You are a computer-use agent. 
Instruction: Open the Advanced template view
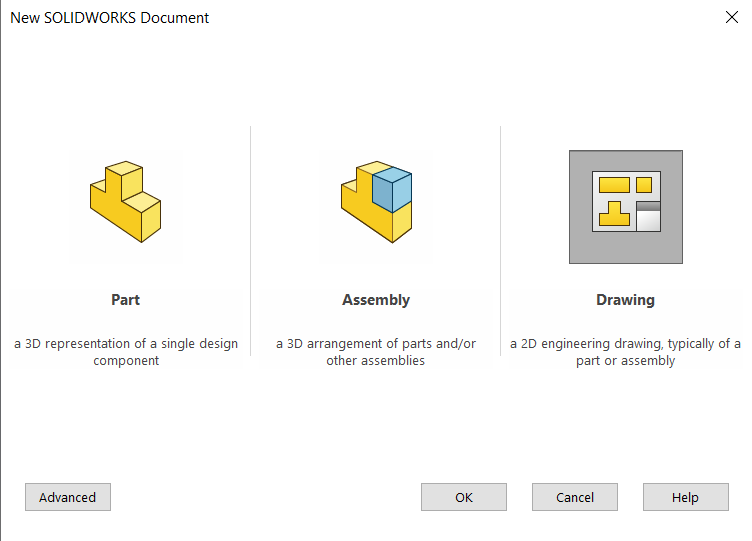click(x=68, y=497)
